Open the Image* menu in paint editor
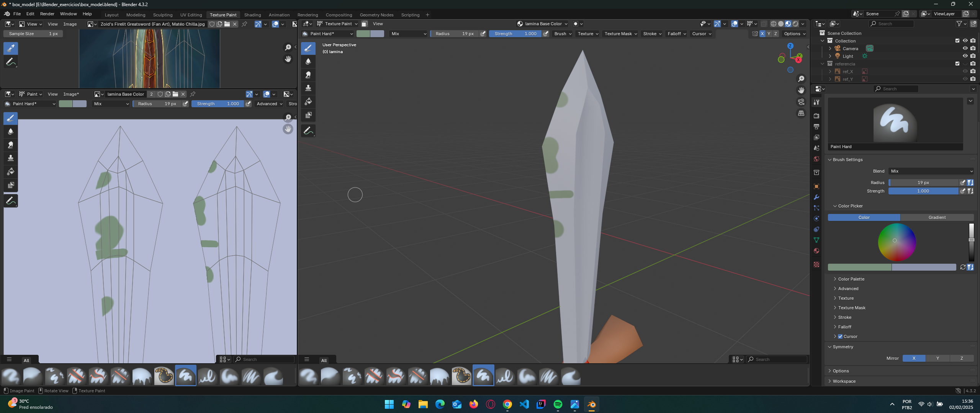This screenshot has height=413, width=980. [71, 94]
